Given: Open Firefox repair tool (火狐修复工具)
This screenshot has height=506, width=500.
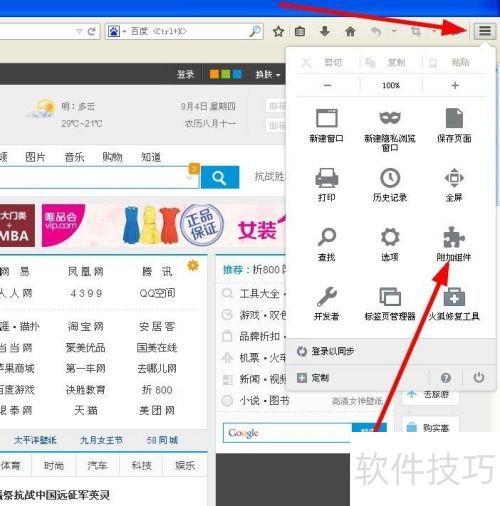Looking at the screenshot, I should [x=454, y=303].
